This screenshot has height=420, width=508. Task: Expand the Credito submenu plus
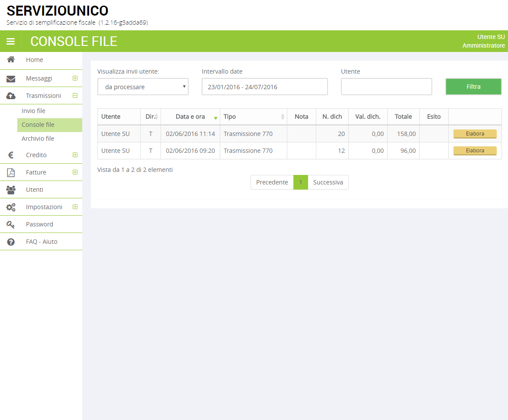pos(75,155)
